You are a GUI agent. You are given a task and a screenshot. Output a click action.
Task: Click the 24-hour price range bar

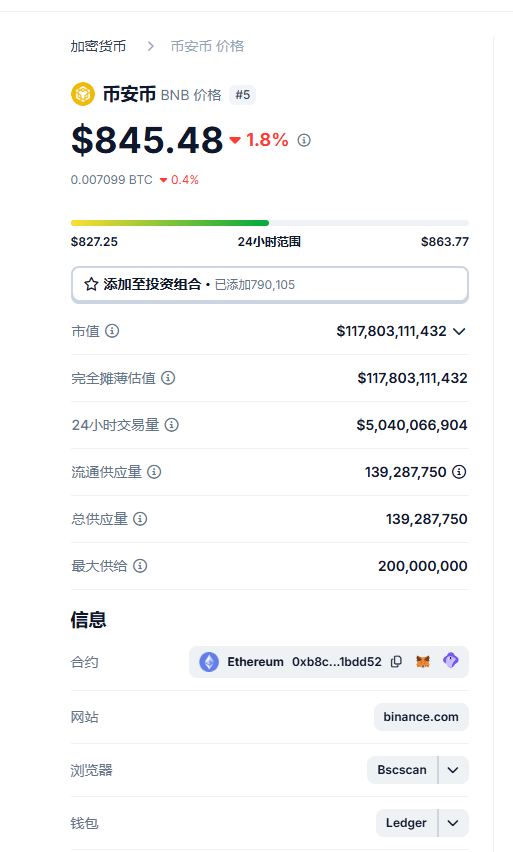pyautogui.click(x=270, y=223)
